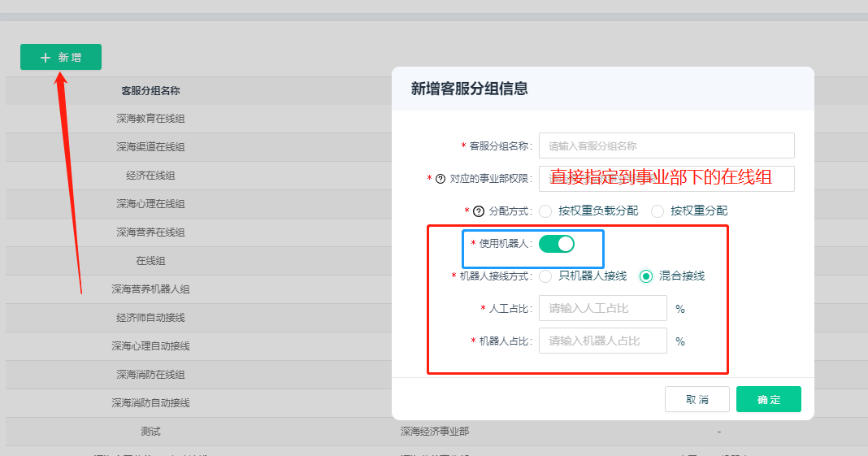Click the 人工占比 percentage input
The image size is (868, 456).
(x=602, y=309)
